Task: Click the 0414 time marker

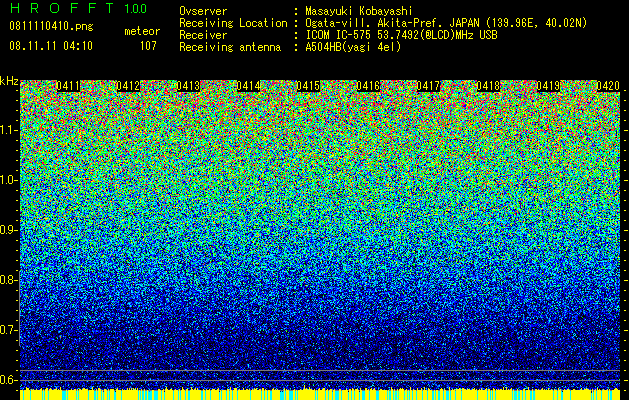Action: coord(248,86)
